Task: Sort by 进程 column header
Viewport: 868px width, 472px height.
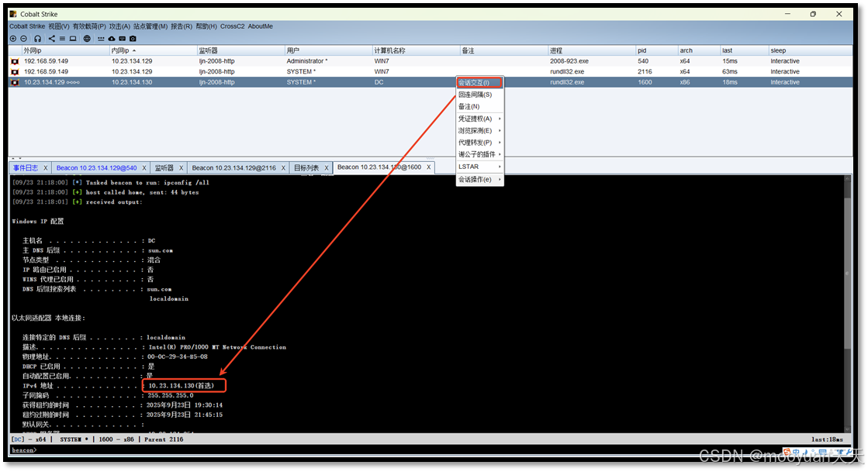Action: coord(591,50)
